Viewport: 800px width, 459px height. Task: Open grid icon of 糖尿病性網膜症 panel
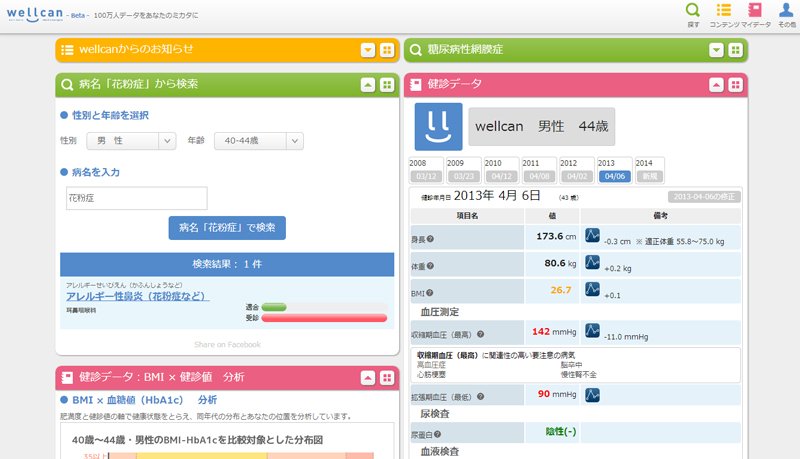click(x=735, y=50)
